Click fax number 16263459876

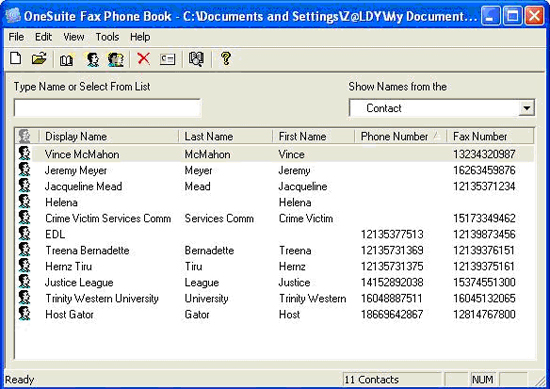pos(484,170)
